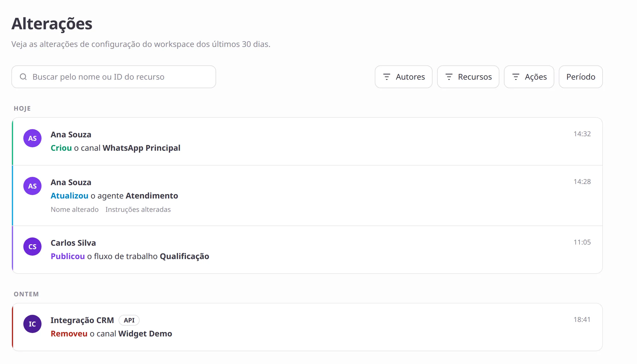Screen dimensions: 637x364
Task: Click the 11:05 timestamp
Action: pyautogui.click(x=582, y=242)
